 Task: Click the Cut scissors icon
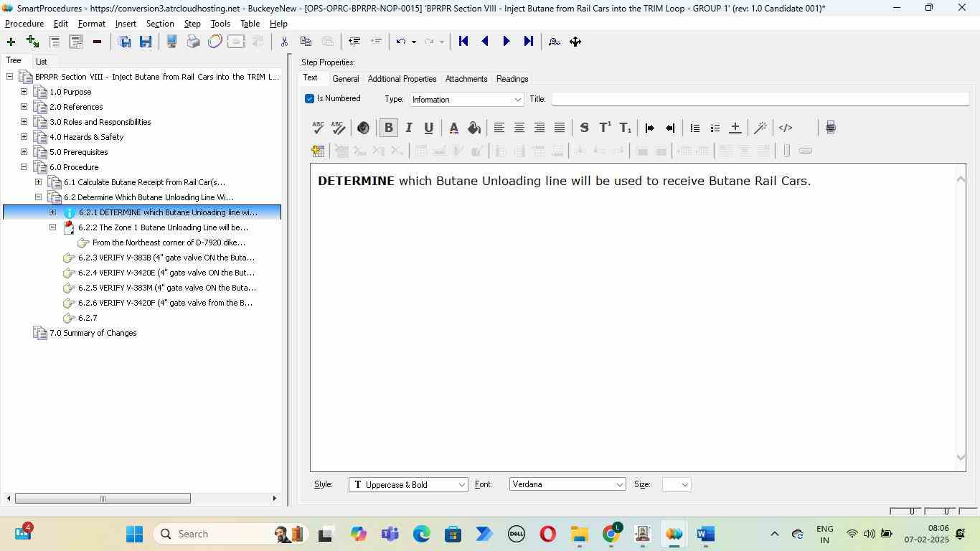click(284, 42)
